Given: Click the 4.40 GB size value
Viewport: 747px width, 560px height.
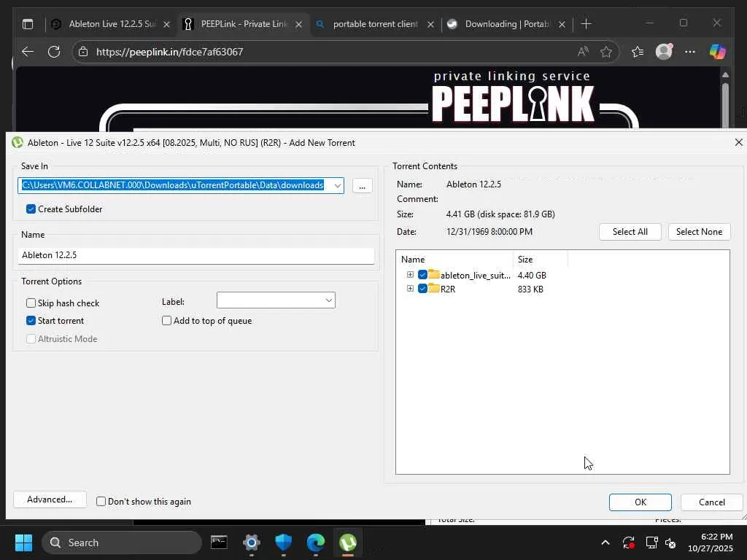Looking at the screenshot, I should click(x=532, y=275).
